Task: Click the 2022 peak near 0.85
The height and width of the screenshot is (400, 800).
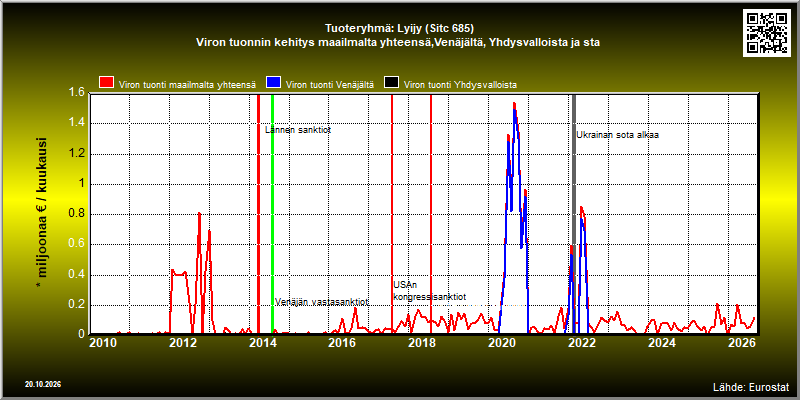Action: click(x=581, y=209)
